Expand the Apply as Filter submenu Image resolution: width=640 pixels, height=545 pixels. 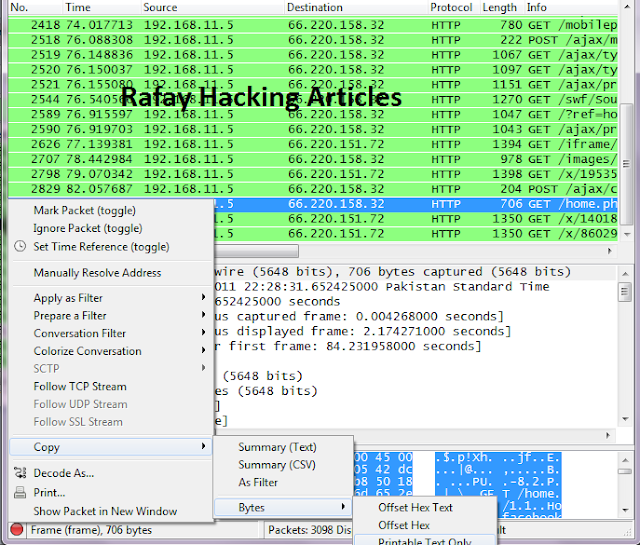point(203,297)
